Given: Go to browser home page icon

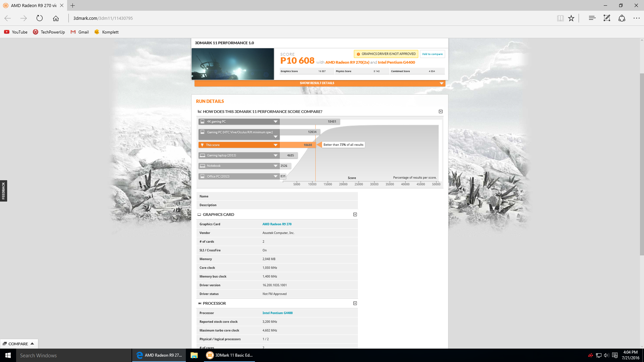Looking at the screenshot, I should pos(56,18).
